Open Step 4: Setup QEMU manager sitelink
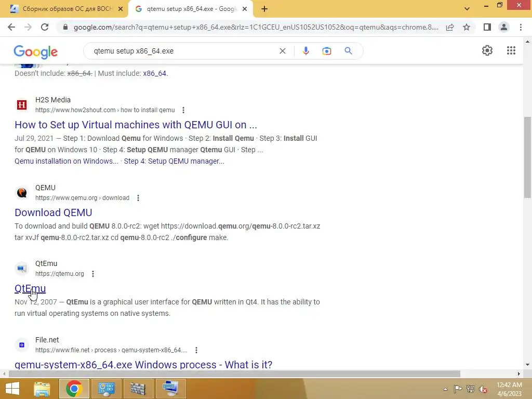532x399 pixels. (x=174, y=161)
